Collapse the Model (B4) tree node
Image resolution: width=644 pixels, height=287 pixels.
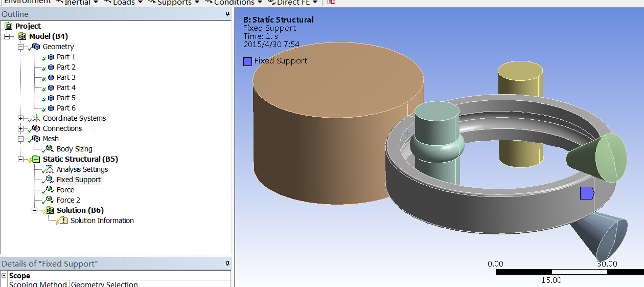pos(7,36)
